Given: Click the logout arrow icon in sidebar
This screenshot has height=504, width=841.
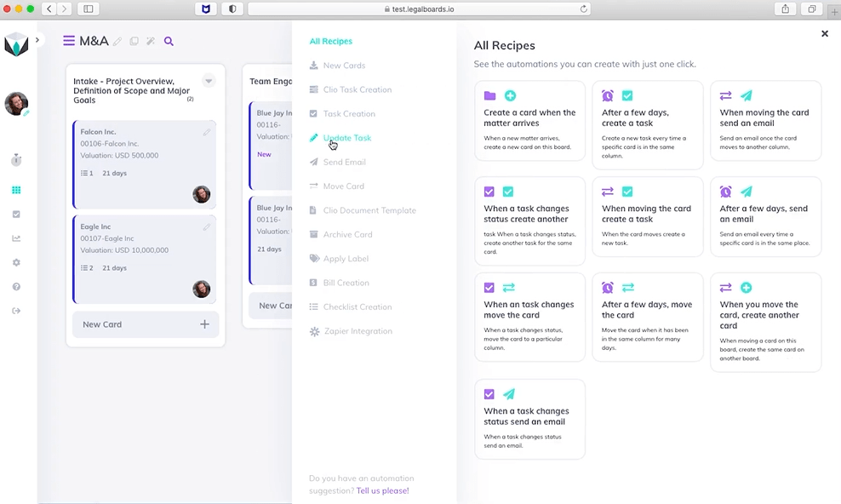Looking at the screenshot, I should coord(16,311).
